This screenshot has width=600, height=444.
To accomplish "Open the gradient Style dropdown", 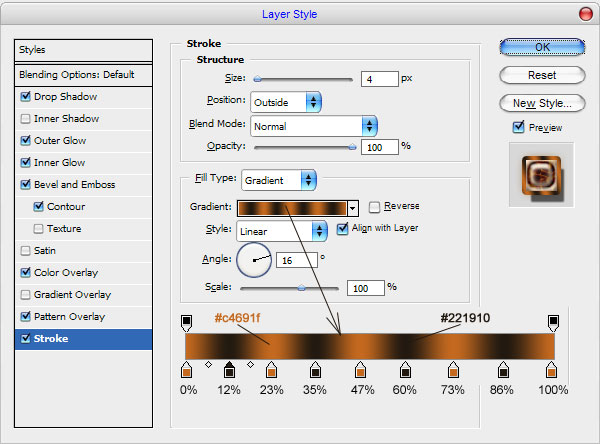I will pos(282,231).
